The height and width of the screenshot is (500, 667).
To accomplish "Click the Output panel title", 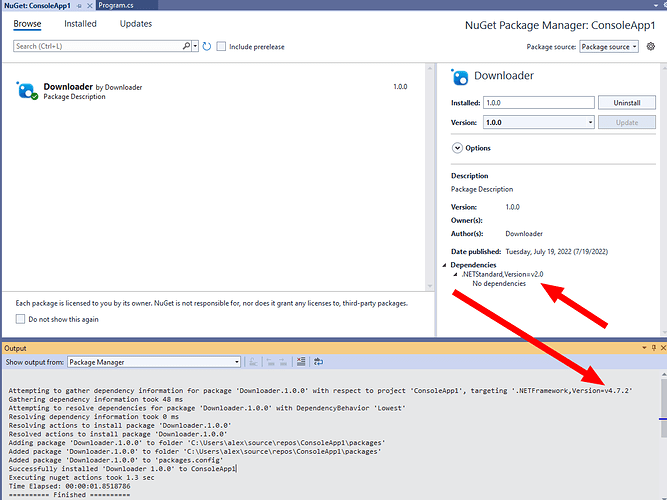I will pos(15,348).
